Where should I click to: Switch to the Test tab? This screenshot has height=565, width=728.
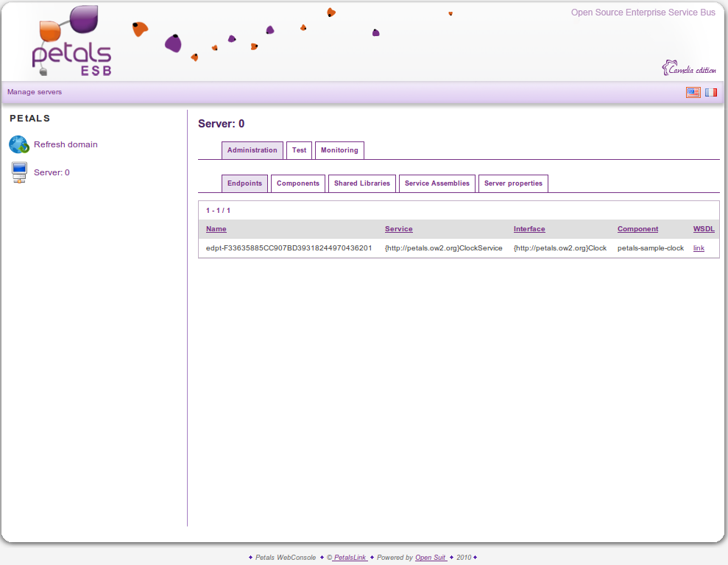tap(299, 150)
